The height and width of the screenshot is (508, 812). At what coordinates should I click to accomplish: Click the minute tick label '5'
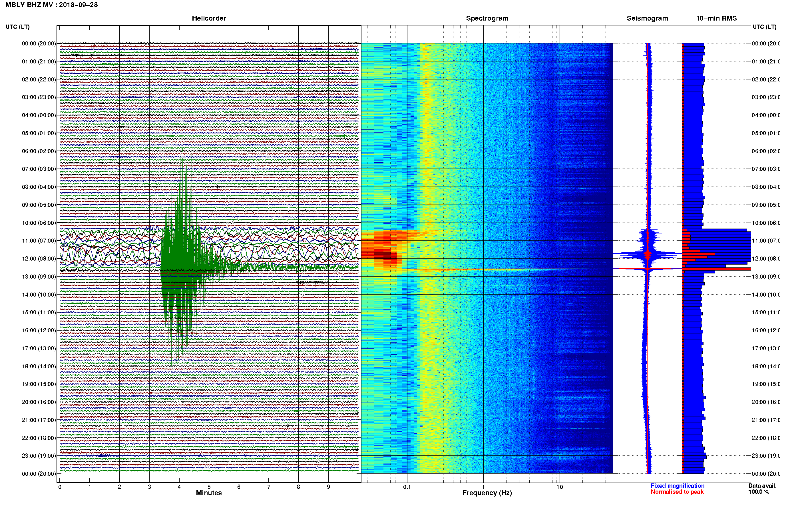tap(209, 487)
